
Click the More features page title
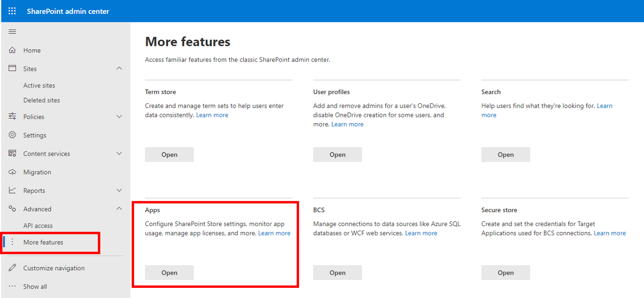click(188, 42)
